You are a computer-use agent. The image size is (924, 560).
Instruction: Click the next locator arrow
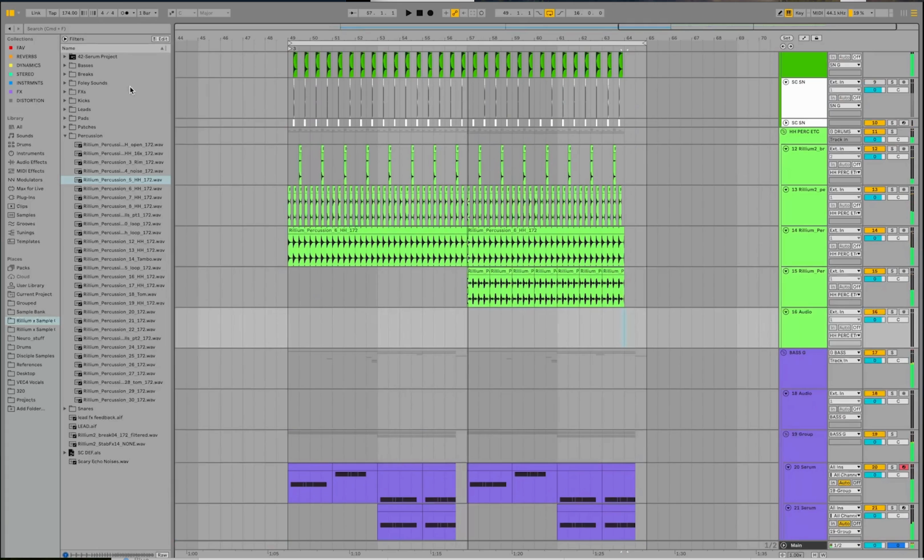click(x=790, y=46)
